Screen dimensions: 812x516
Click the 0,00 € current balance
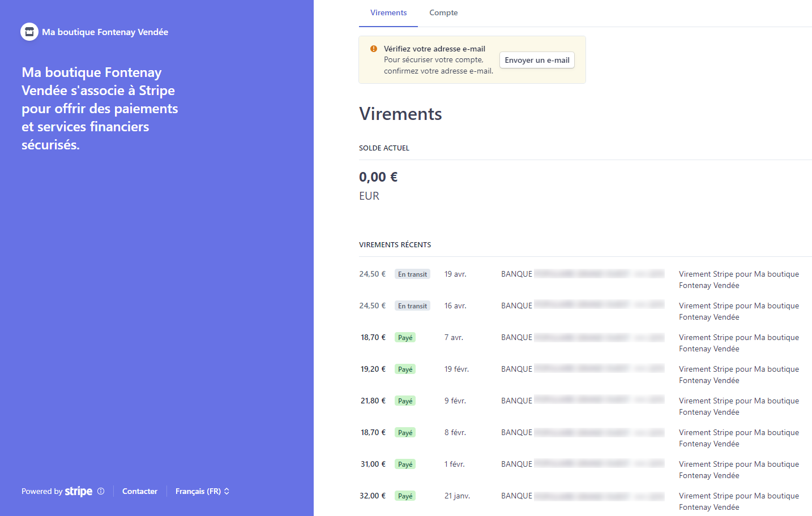[378, 177]
